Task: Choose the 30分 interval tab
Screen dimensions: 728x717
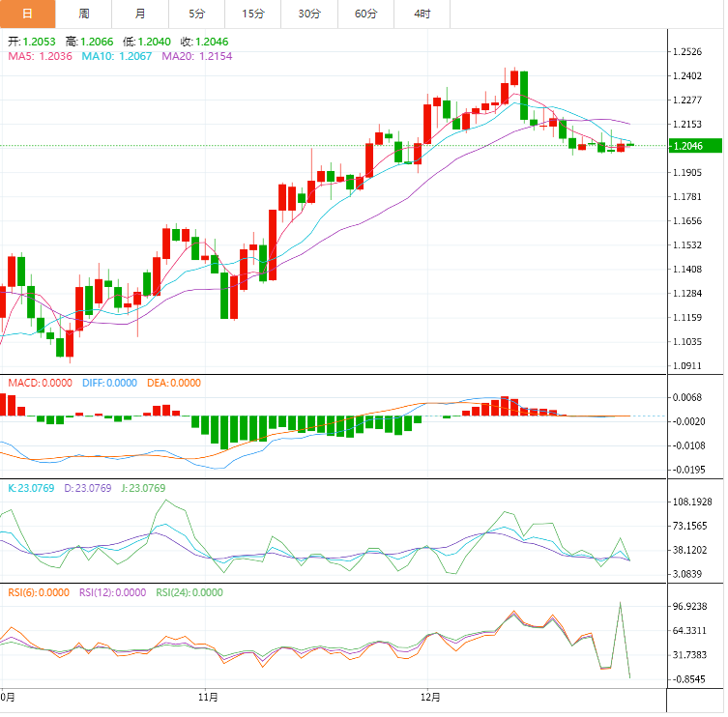Action: pyautogui.click(x=309, y=14)
